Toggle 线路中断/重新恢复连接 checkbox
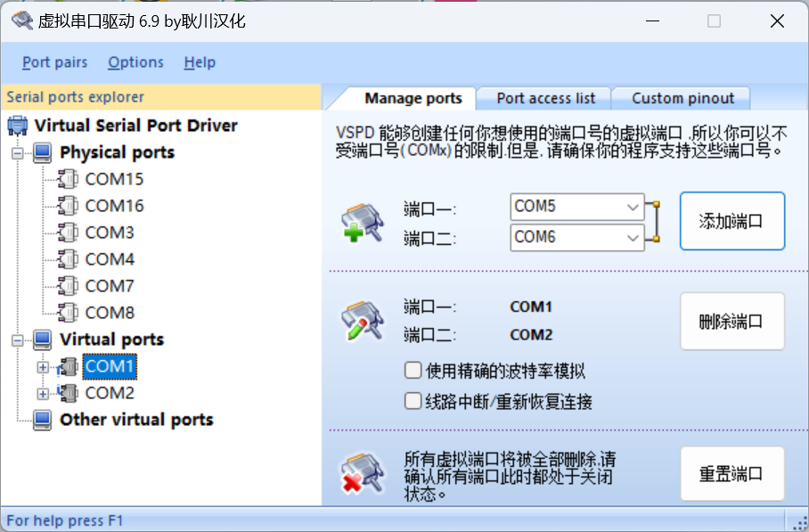This screenshot has height=532, width=809. [x=413, y=401]
